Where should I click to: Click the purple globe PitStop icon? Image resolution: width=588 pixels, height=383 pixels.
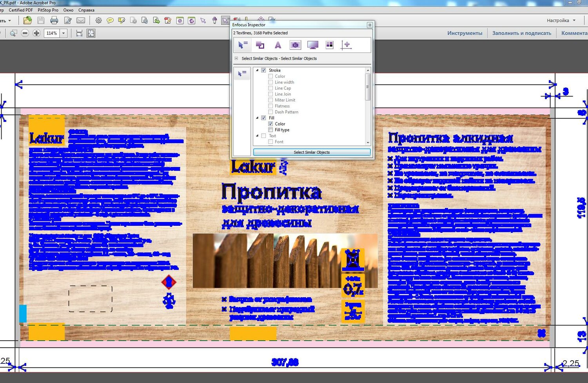pyautogui.click(x=192, y=20)
